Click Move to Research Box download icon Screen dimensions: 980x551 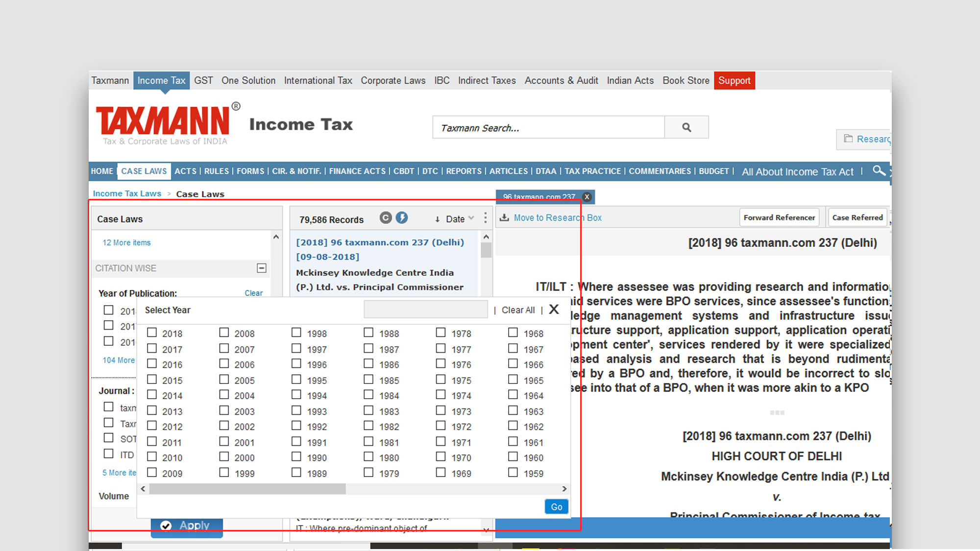coord(504,218)
